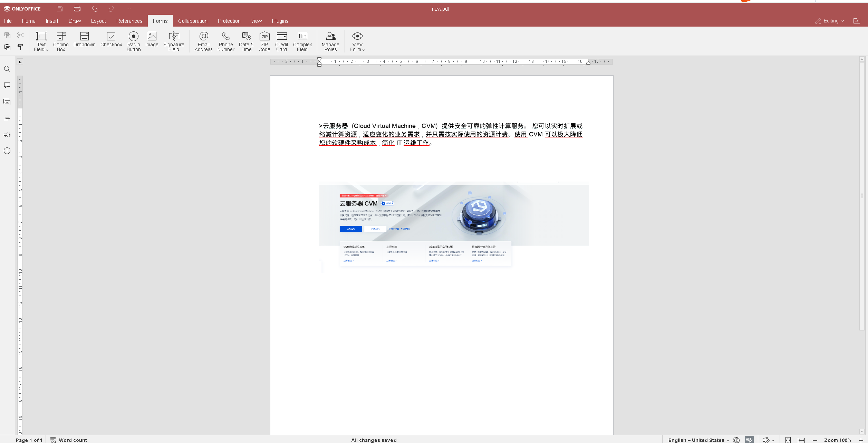868x443 pixels.
Task: Open the Plugins tab
Action: [280, 21]
